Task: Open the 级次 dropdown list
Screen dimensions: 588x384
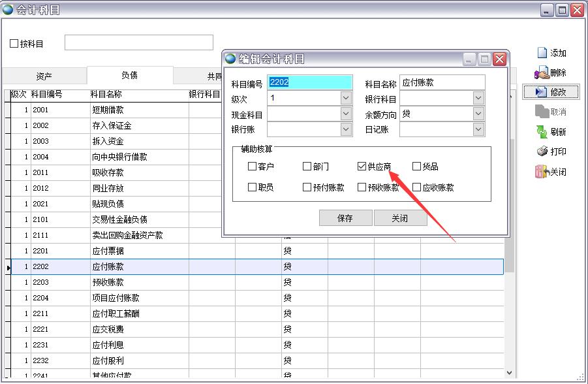Action: (x=346, y=99)
